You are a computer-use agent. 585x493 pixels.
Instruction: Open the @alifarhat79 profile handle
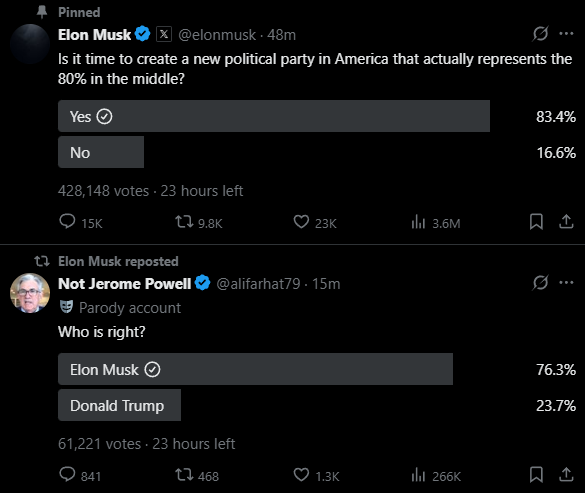258,284
